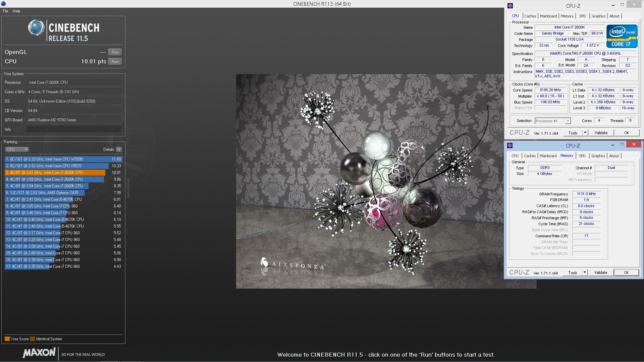Click the Cinebench app icon in title bar
The width and height of the screenshot is (644, 362).
tap(4, 4)
